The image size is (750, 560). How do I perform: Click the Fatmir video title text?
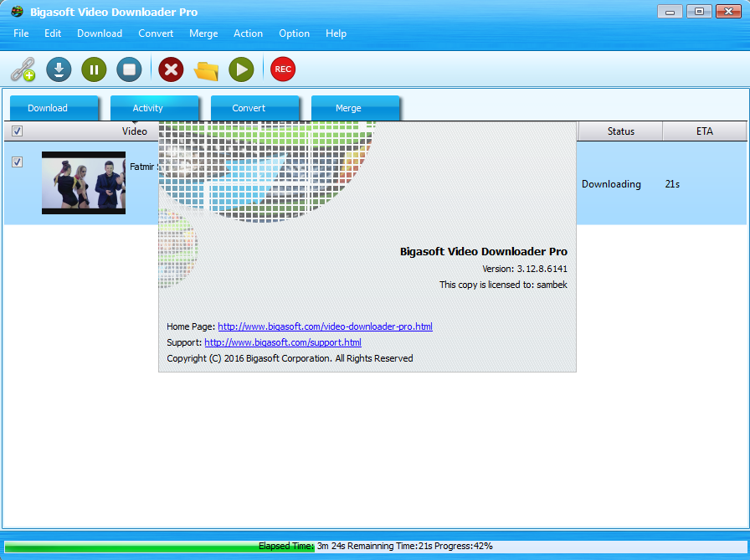pyautogui.click(x=143, y=167)
